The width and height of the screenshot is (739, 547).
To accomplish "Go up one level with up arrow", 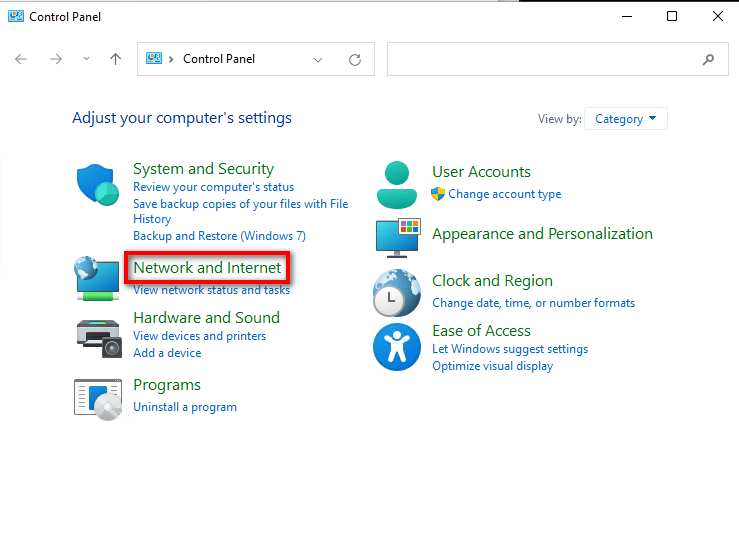I will (115, 60).
